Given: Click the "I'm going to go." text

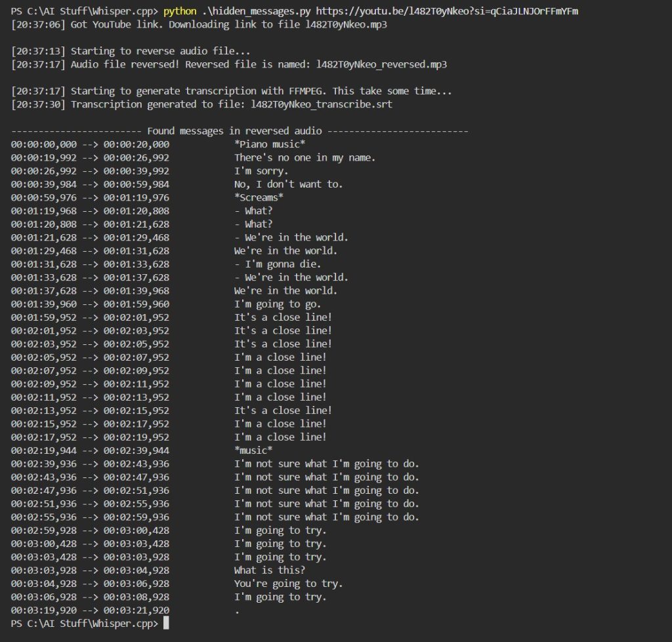Looking at the screenshot, I should [x=278, y=304].
